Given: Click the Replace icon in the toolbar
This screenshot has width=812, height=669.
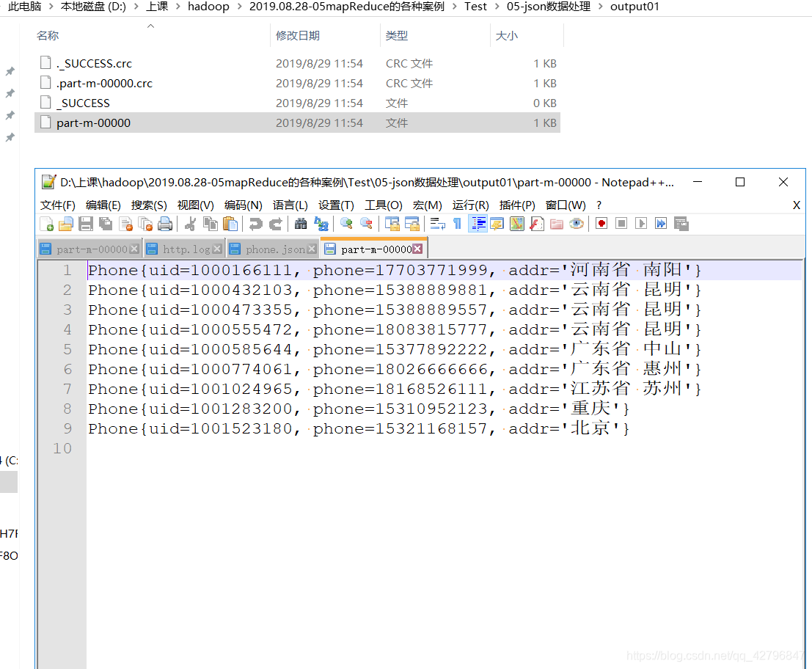Looking at the screenshot, I should 321,224.
